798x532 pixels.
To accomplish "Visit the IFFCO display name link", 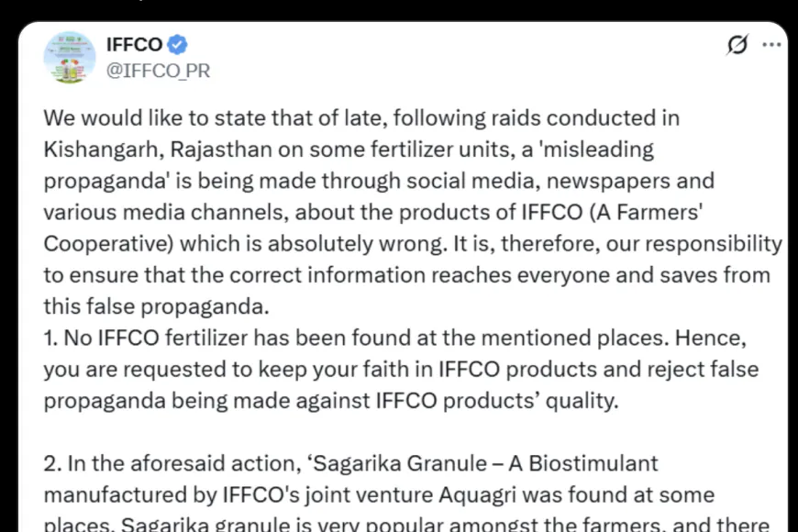I will (x=134, y=45).
